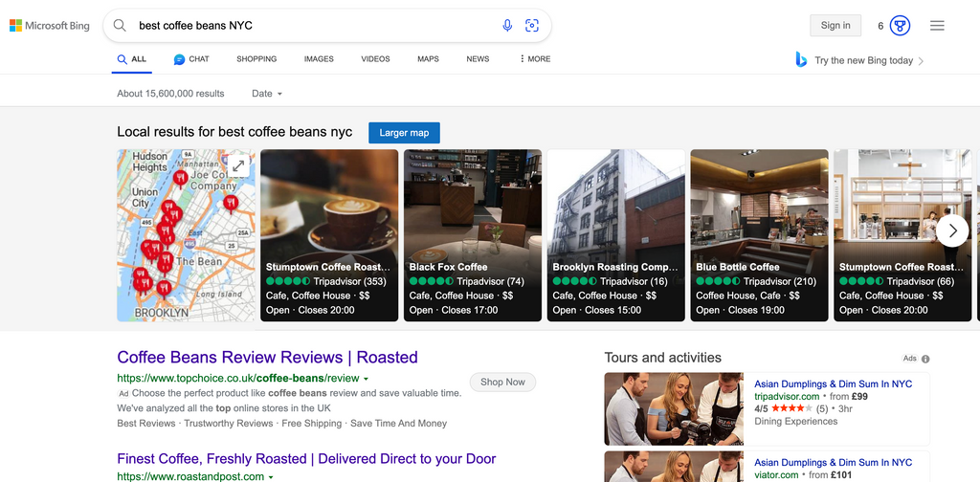Click the magnifier search icon in search box
This screenshot has height=482, width=980.
point(120,26)
